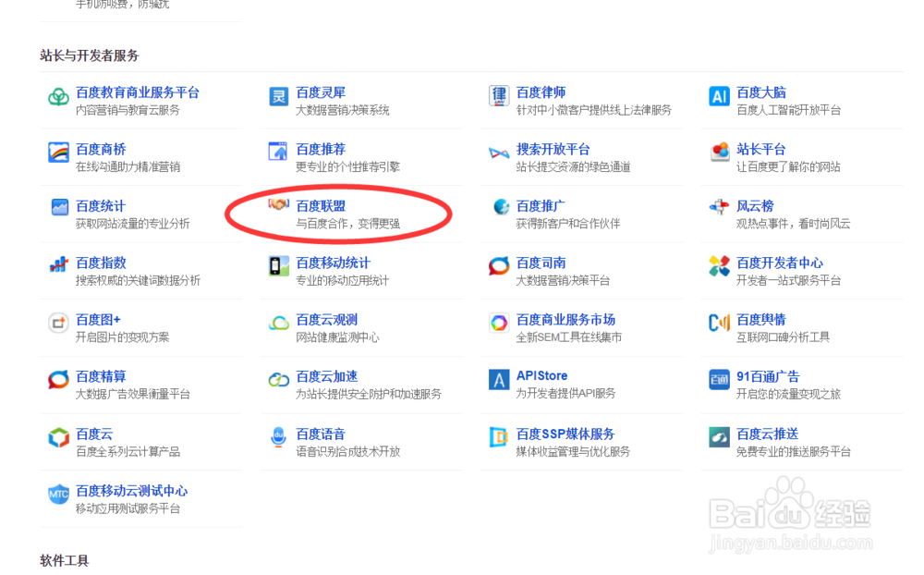Click the 百度舆情 icon
This screenshot has width=924, height=575.
[x=719, y=322]
